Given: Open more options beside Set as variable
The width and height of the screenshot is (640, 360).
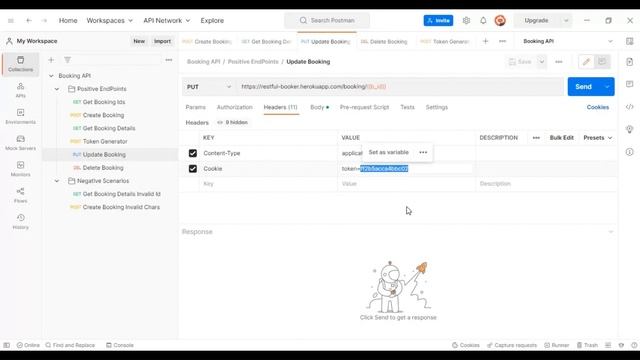Looking at the screenshot, I should (x=423, y=152).
